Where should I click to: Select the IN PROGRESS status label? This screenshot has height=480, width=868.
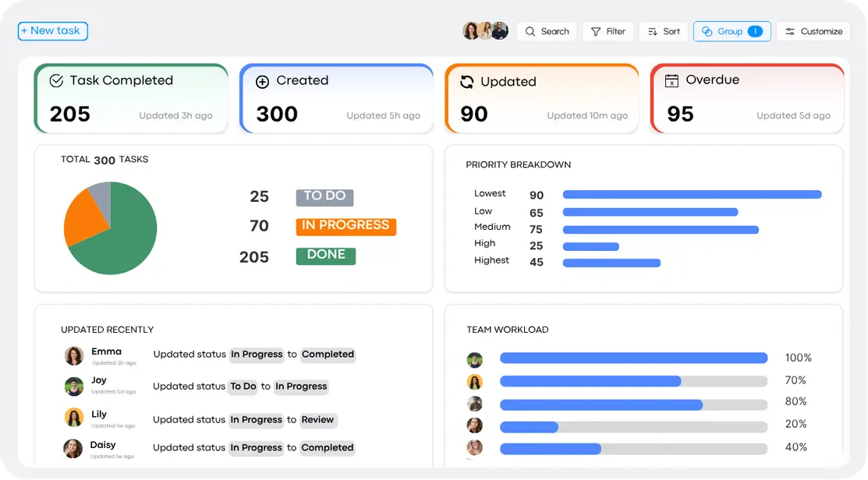pyautogui.click(x=345, y=226)
